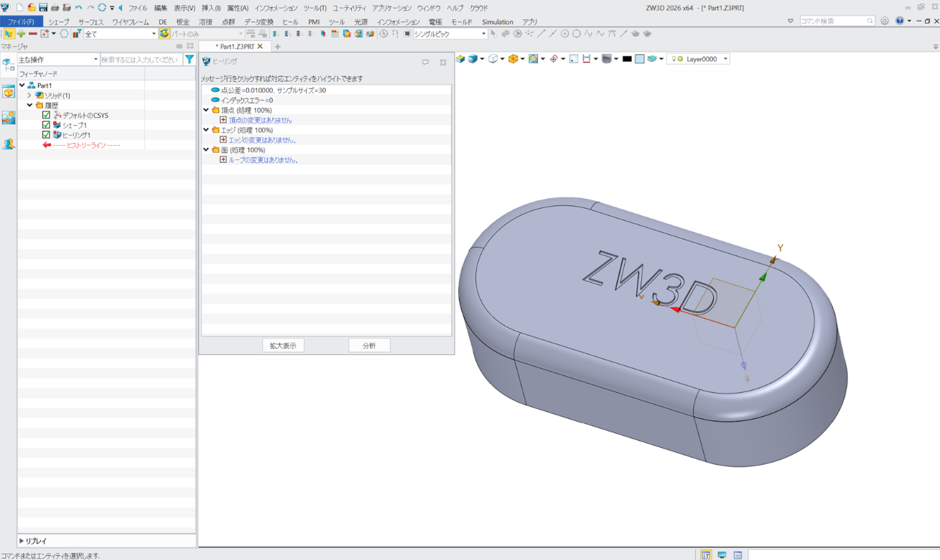Open the サーフェス ribbon tab

coord(90,22)
